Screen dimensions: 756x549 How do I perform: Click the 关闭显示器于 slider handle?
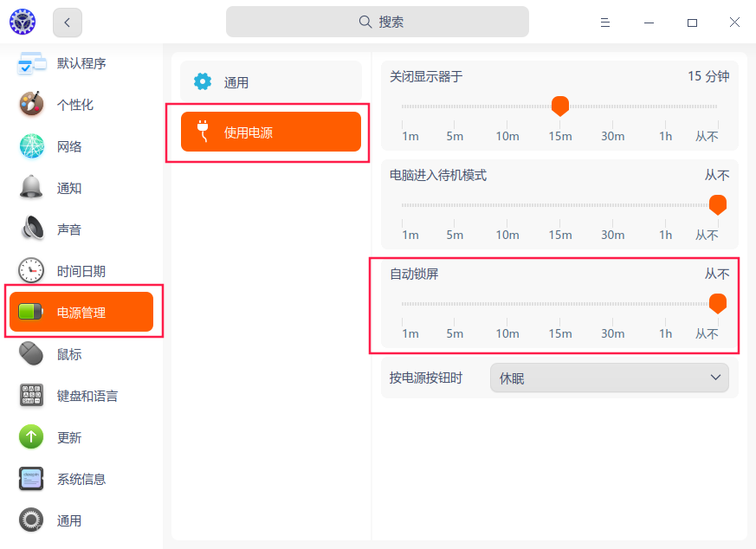click(559, 106)
